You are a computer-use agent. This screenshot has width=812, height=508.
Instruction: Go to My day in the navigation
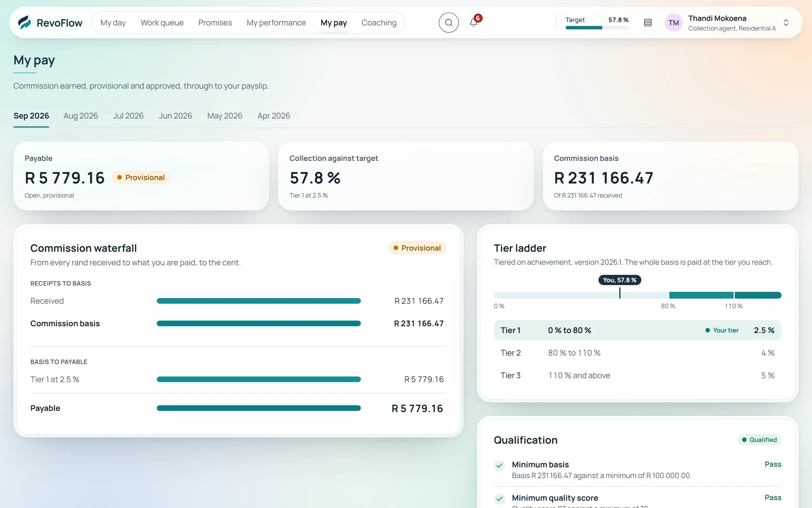[x=113, y=23]
